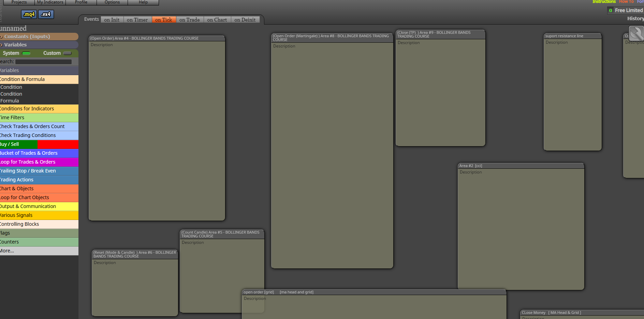Screen dimensions: 644x319
Task: Click the Events label
Action: tap(91, 19)
